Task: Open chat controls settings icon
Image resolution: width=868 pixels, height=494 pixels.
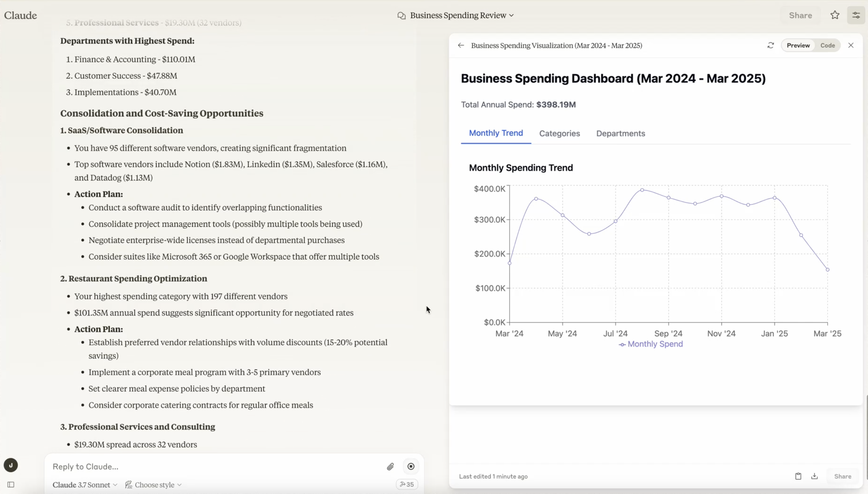Action: click(856, 15)
